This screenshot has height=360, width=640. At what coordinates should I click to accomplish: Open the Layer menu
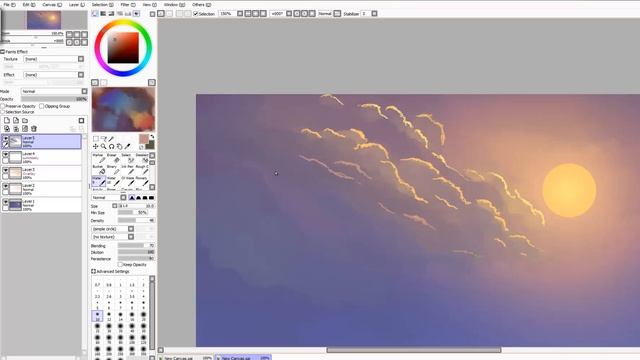(77, 4)
